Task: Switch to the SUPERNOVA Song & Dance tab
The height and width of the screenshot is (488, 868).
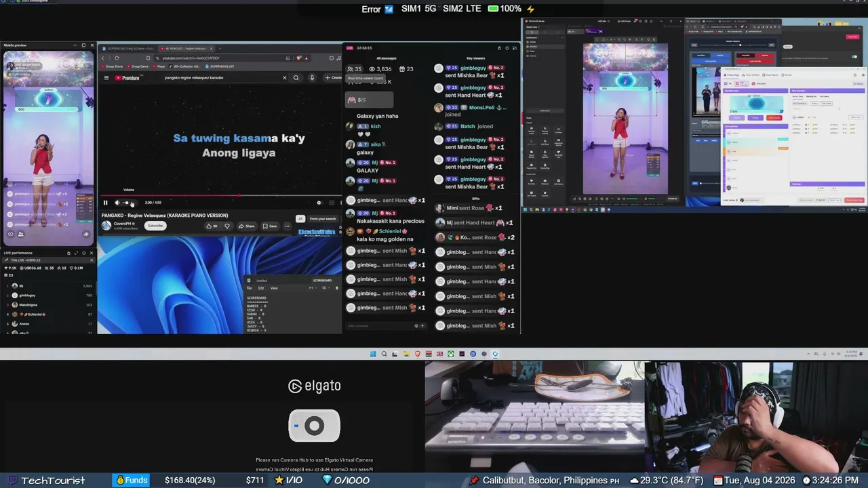Action: (x=129, y=49)
